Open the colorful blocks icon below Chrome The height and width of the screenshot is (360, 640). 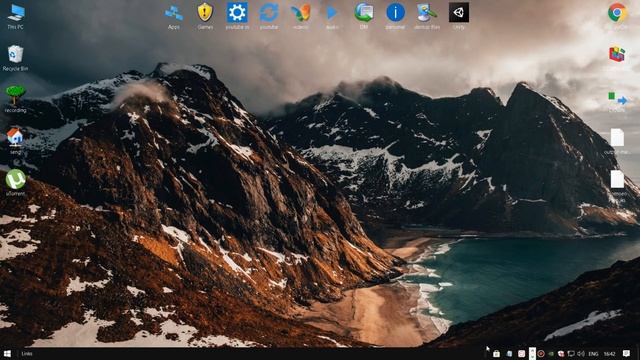click(617, 54)
